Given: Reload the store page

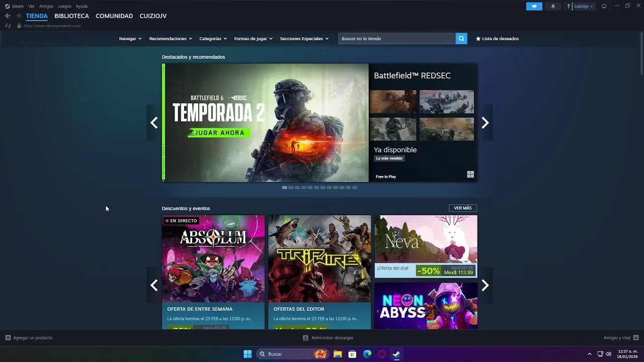Looking at the screenshot, I should 8,26.
